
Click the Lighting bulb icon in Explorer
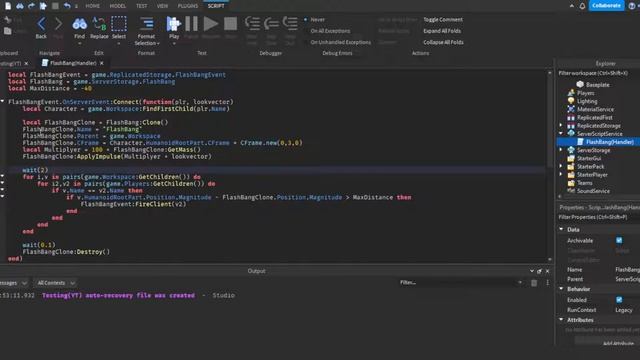[x=571, y=101]
